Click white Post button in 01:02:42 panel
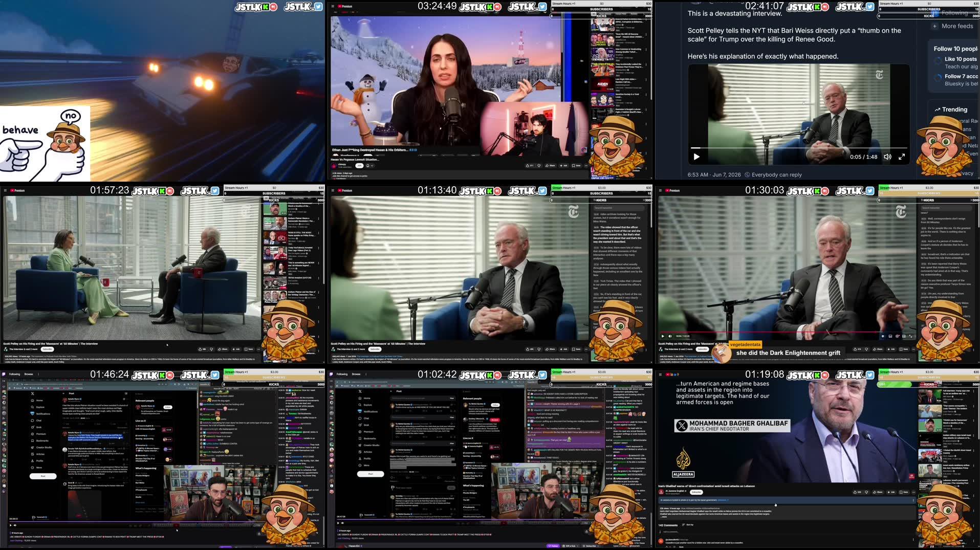Image resolution: width=980 pixels, height=550 pixels. click(371, 474)
